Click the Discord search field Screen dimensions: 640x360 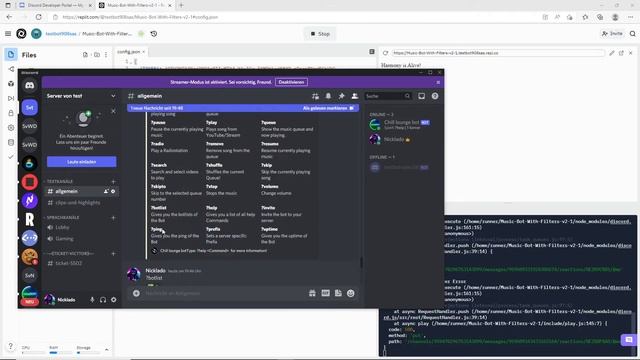pos(388,96)
